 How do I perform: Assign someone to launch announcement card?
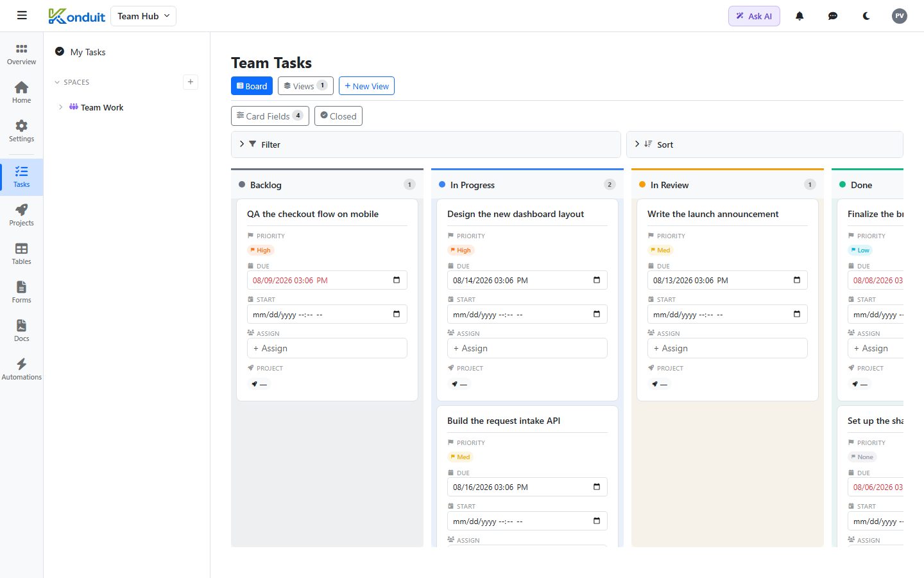(728, 348)
